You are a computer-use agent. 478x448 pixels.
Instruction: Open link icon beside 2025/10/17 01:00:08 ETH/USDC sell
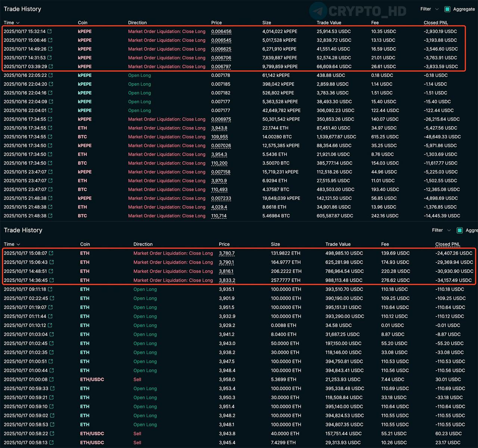tap(51, 380)
